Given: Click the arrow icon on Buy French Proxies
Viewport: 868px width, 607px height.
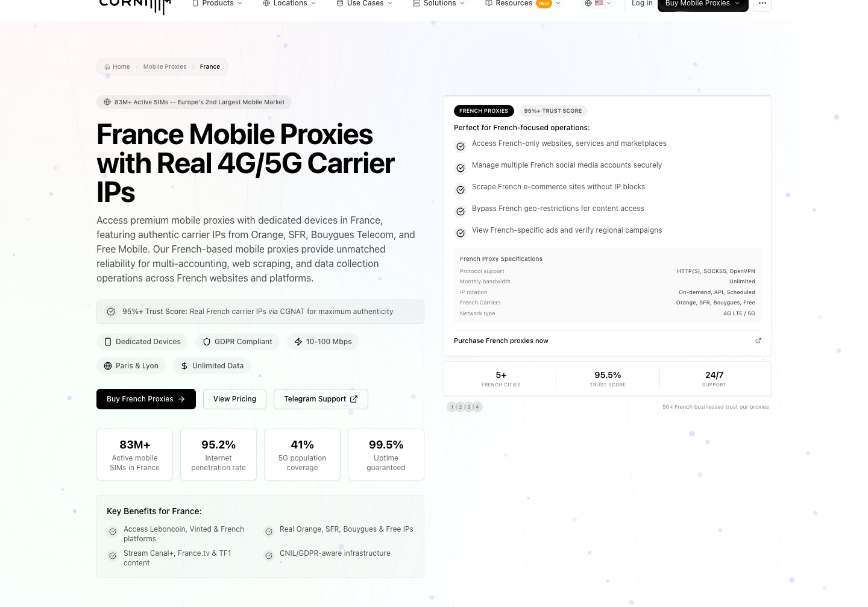Looking at the screenshot, I should [181, 399].
